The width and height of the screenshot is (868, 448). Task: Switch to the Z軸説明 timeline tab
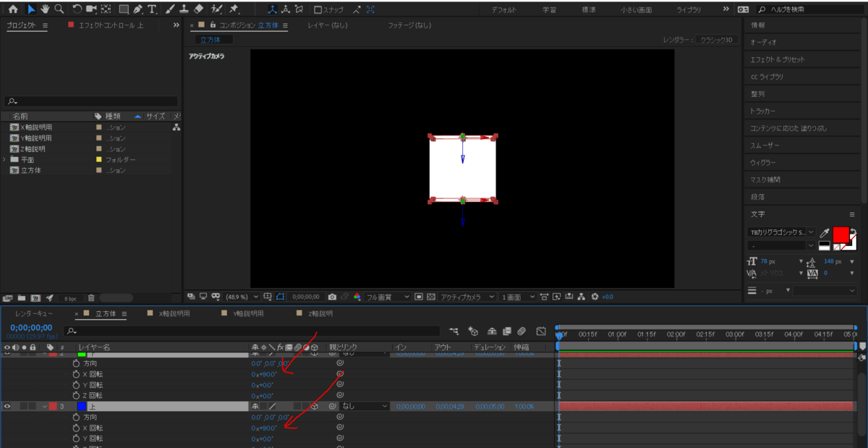click(x=320, y=314)
